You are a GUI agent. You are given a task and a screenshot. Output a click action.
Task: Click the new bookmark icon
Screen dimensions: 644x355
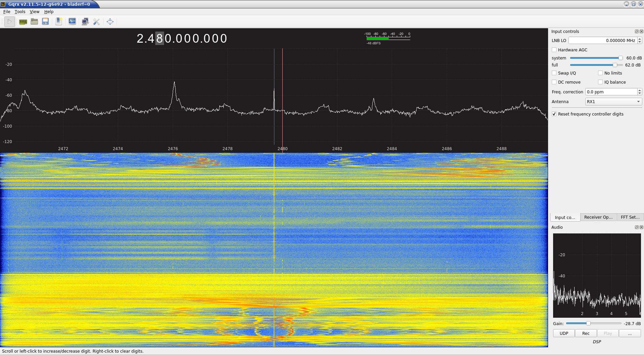(59, 21)
